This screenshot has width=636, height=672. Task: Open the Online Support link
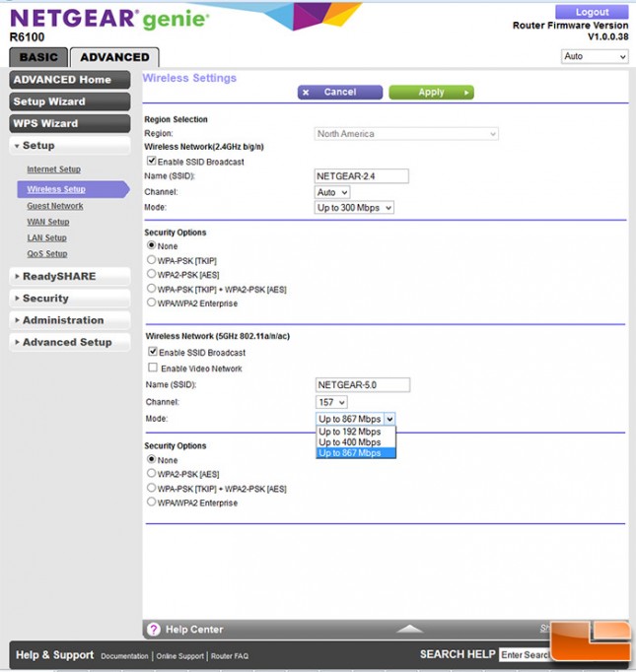coord(179,655)
